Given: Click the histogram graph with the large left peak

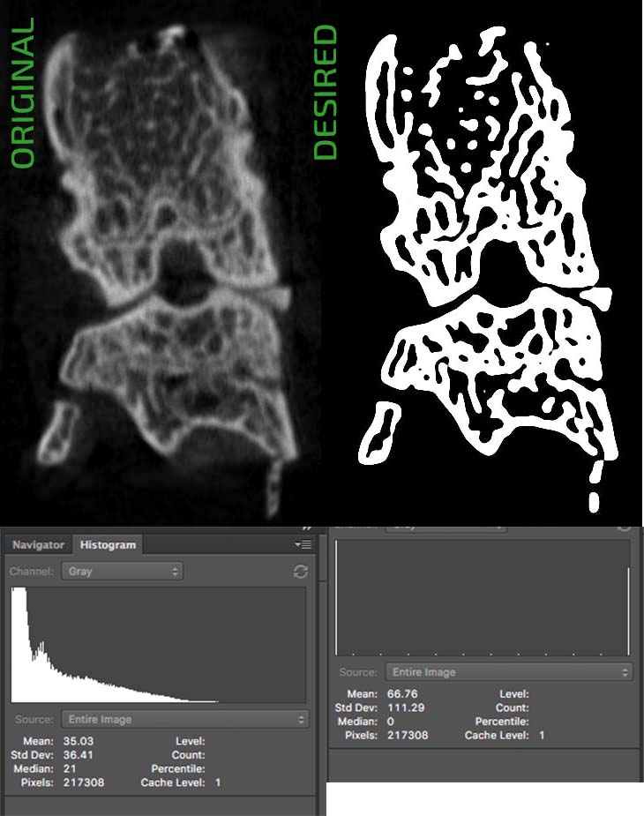Looking at the screenshot, I should tap(159, 645).
